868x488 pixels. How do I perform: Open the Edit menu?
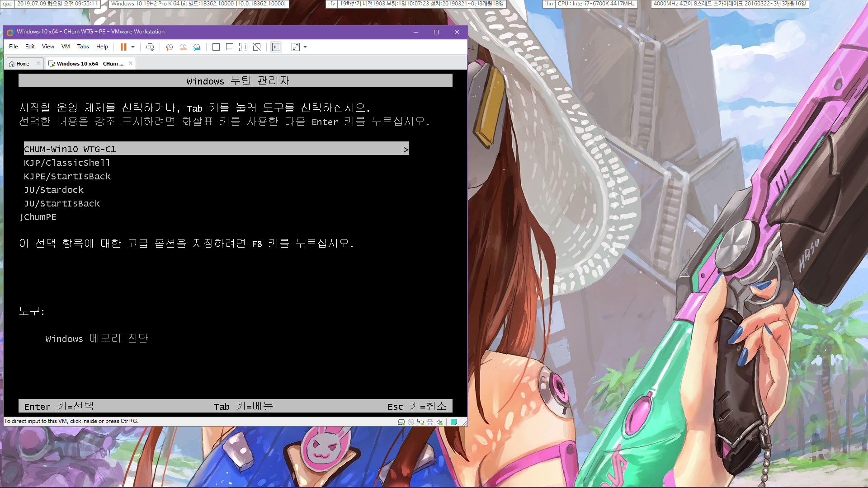tap(30, 47)
